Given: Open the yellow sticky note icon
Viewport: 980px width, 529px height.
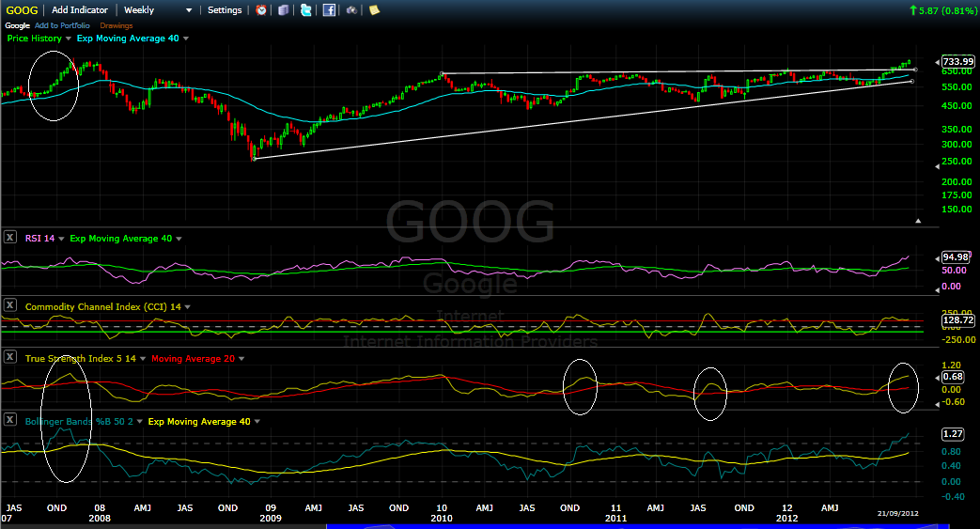Looking at the screenshot, I should click(x=374, y=10).
